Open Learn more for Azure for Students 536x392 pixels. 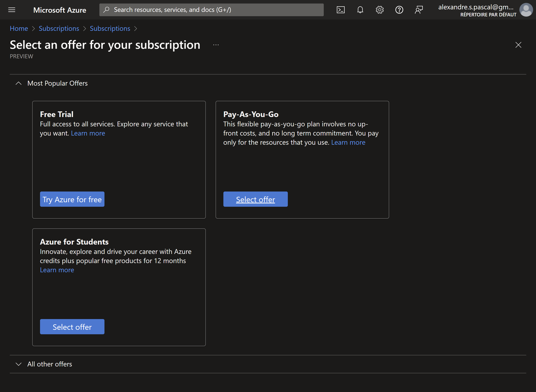point(57,270)
